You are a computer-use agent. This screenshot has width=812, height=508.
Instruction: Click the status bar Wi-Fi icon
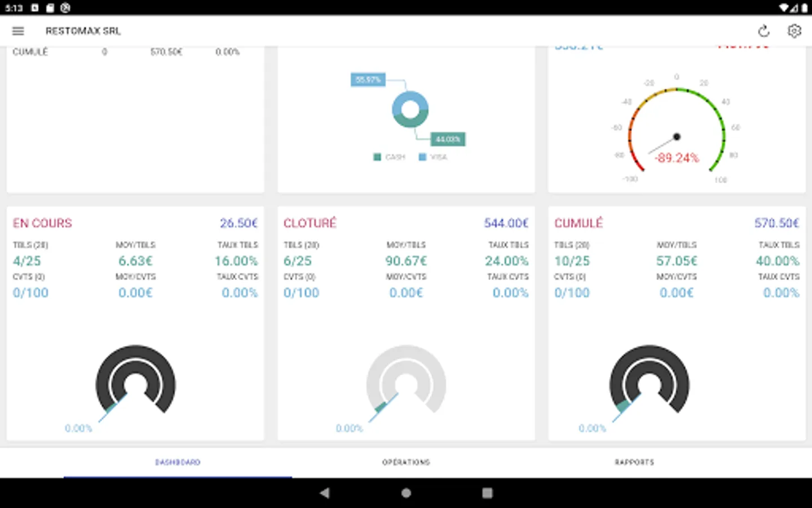coord(784,8)
